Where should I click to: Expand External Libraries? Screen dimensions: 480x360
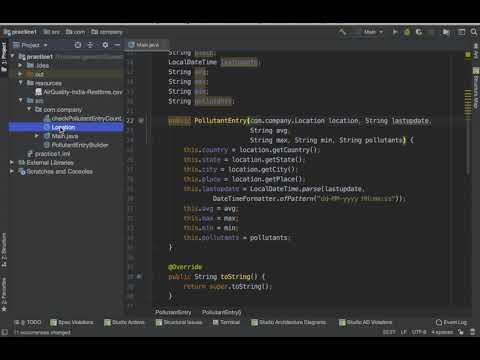(12, 162)
